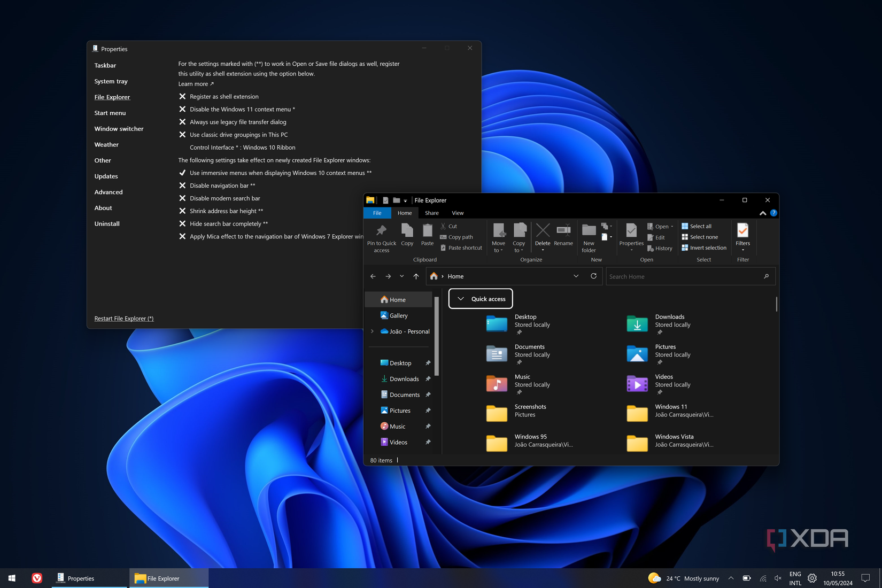
Task: Click the Pin to Quick access icon
Action: 381,231
